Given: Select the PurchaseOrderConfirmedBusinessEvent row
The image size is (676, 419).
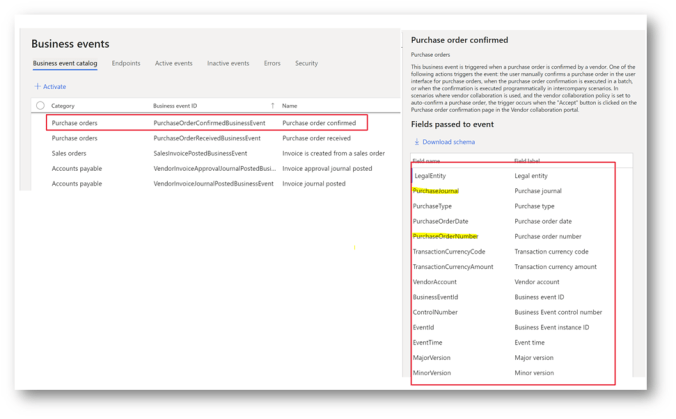Looking at the screenshot, I should (x=208, y=123).
